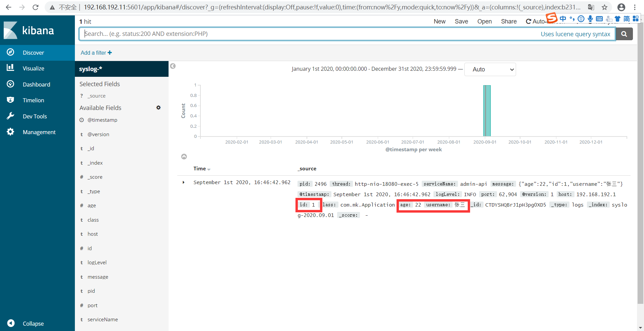Open the Time column sort dropdown
644x331 pixels.
[x=209, y=169]
